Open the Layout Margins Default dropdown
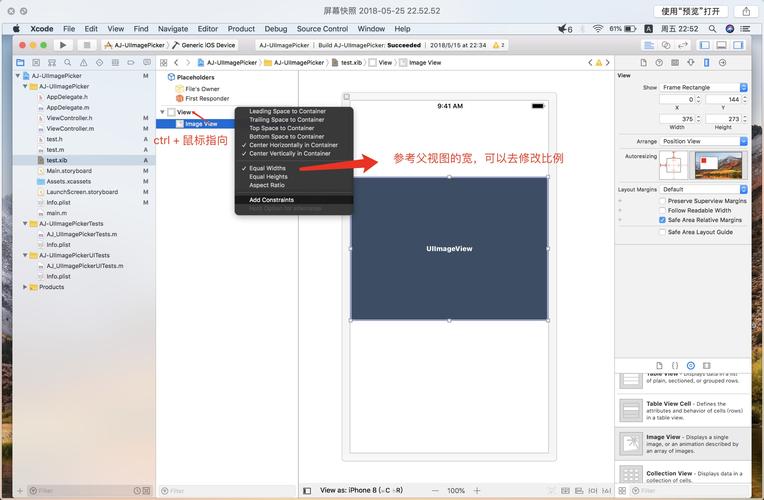764x500 pixels. pos(704,189)
